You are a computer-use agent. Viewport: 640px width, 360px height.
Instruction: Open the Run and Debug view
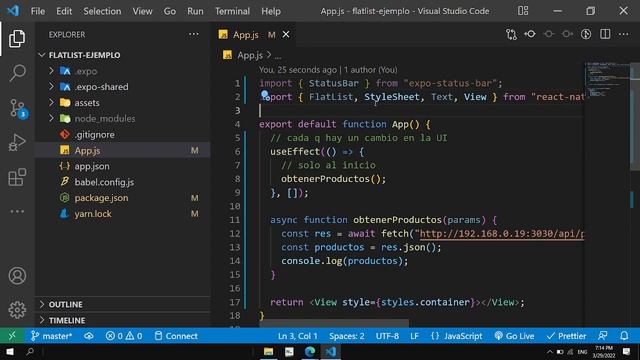coord(17,142)
